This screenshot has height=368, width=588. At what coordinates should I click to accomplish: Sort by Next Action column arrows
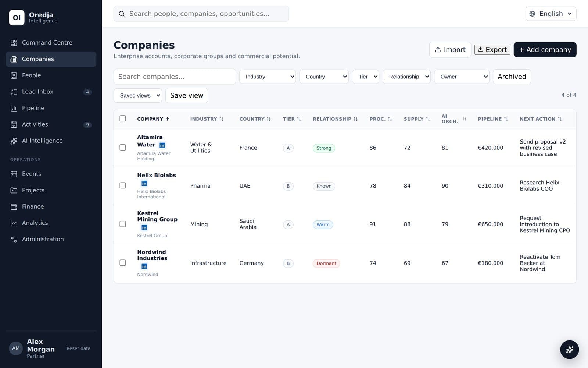coord(560,119)
